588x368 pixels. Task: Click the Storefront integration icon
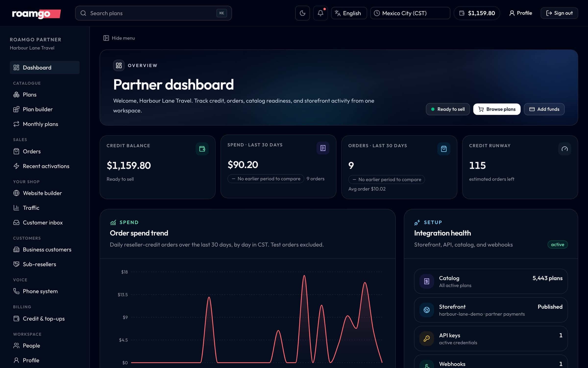point(427,310)
